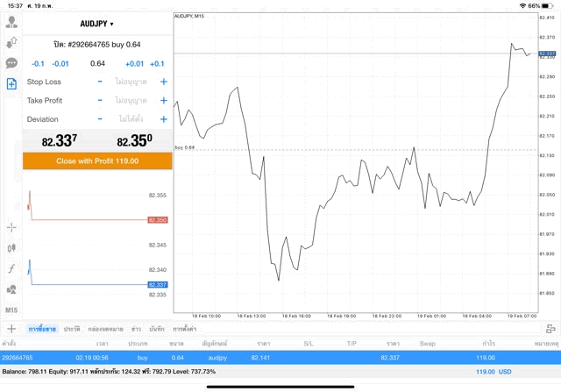
Task: Increase volume by 0.01
Action: click(x=134, y=63)
